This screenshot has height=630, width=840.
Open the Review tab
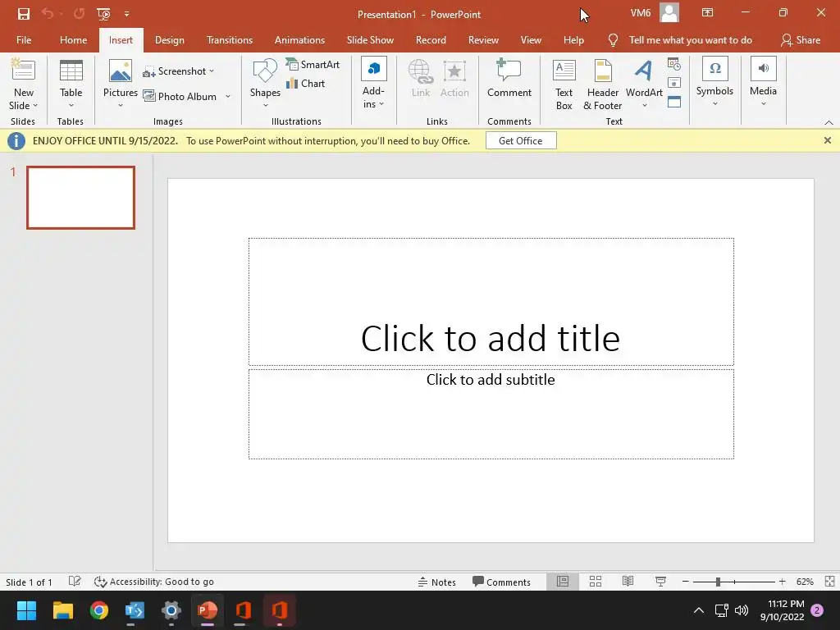pos(483,40)
